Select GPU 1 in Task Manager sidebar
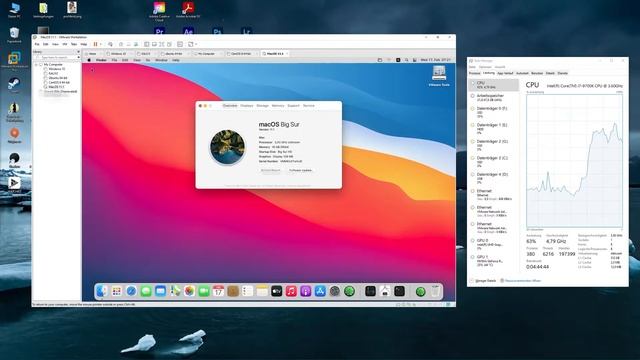The height and width of the screenshot is (360, 640). [x=494, y=261]
